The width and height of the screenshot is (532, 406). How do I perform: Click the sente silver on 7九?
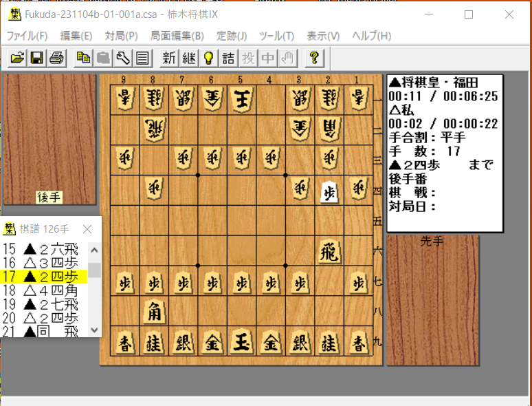184,342
